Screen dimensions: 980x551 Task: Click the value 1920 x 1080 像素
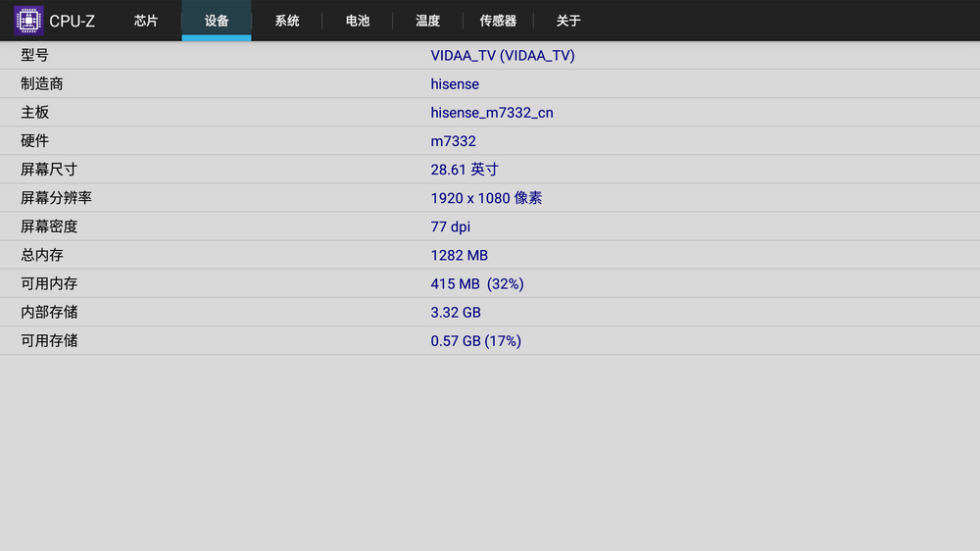486,198
